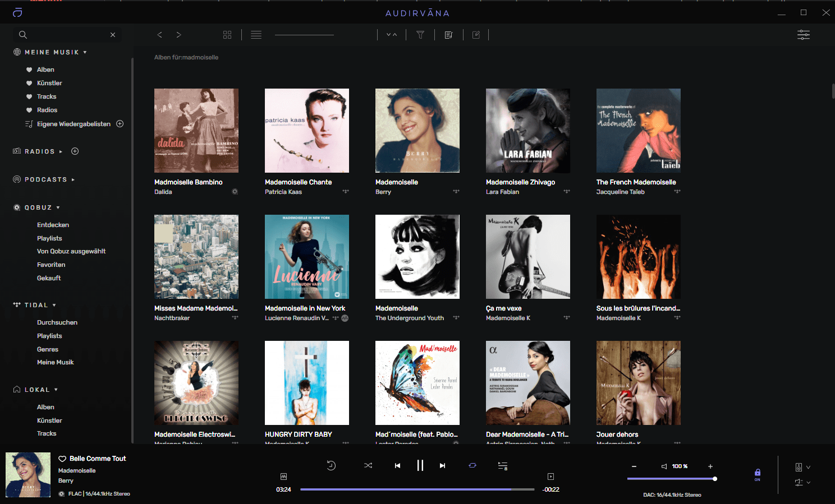Screen dimensions: 835x504
Task: Open the Mademoiselle in New York cover
Action: 307,257
